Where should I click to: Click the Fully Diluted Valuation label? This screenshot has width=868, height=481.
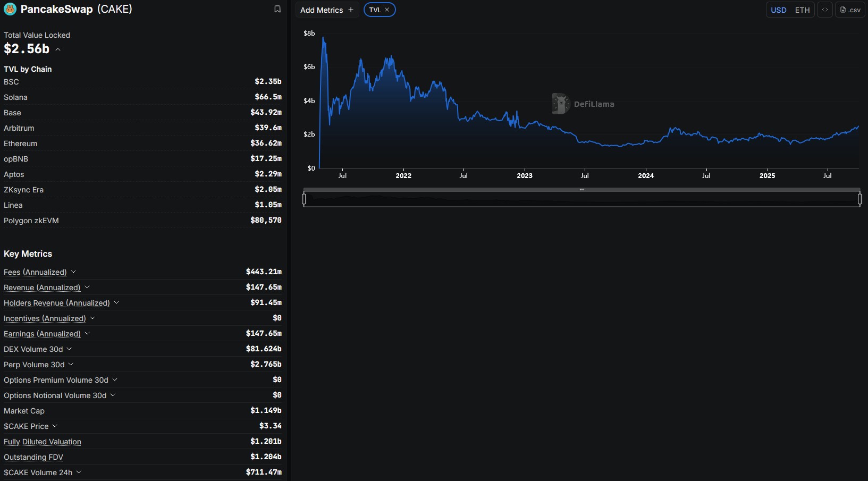pyautogui.click(x=43, y=442)
